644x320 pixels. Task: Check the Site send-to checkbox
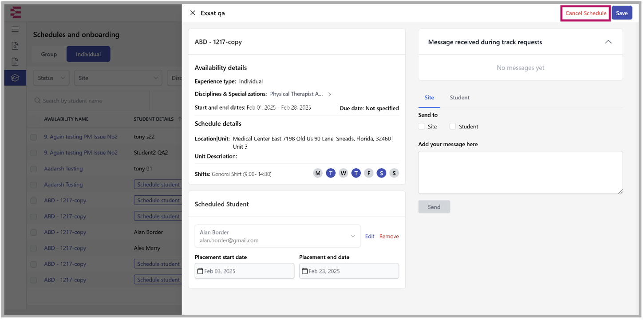[x=422, y=126]
